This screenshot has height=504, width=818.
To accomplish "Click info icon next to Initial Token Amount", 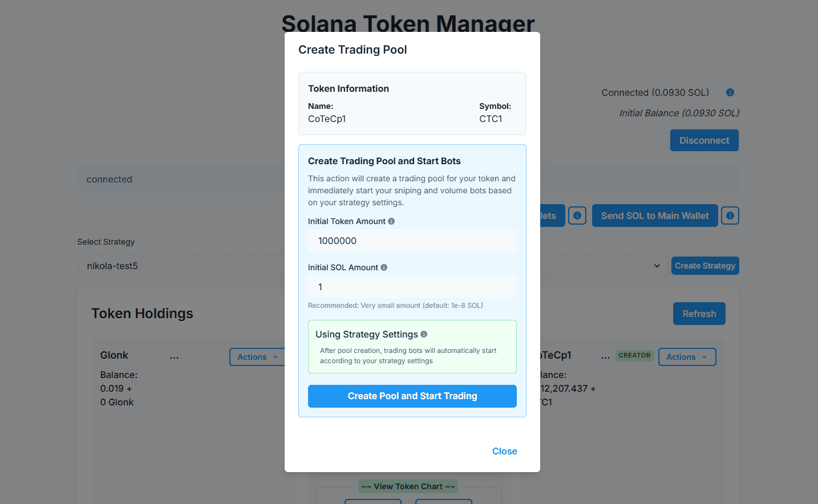I will (391, 221).
